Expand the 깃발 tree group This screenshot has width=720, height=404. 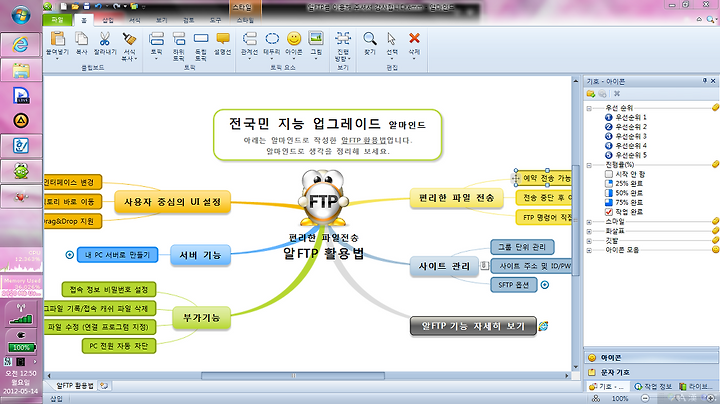[x=589, y=241]
